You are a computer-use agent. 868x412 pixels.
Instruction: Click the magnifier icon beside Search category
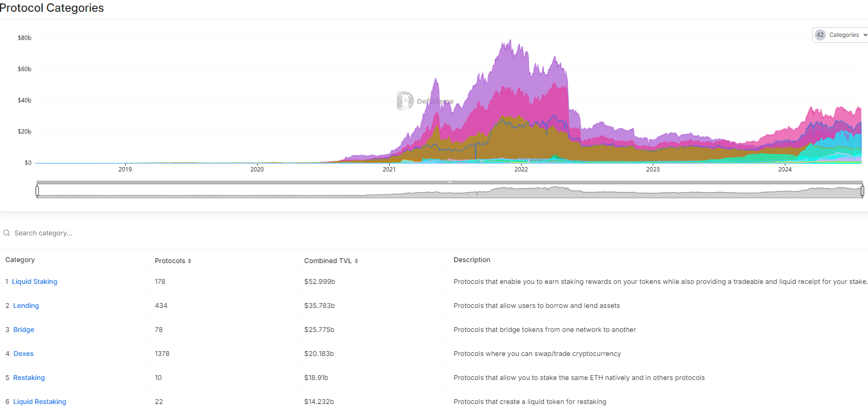pos(7,233)
